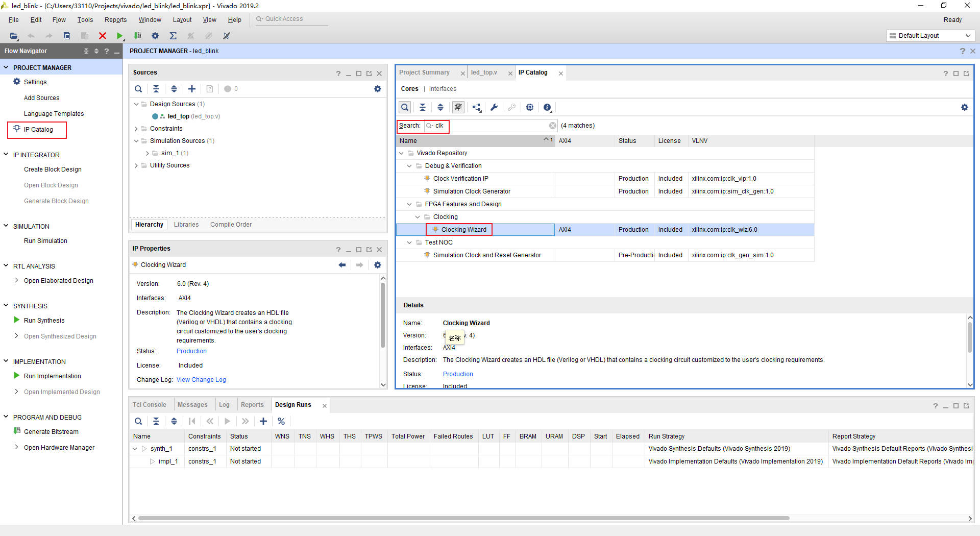Switch to the Project Summary tab
The width and height of the screenshot is (980, 536).
pyautogui.click(x=424, y=72)
